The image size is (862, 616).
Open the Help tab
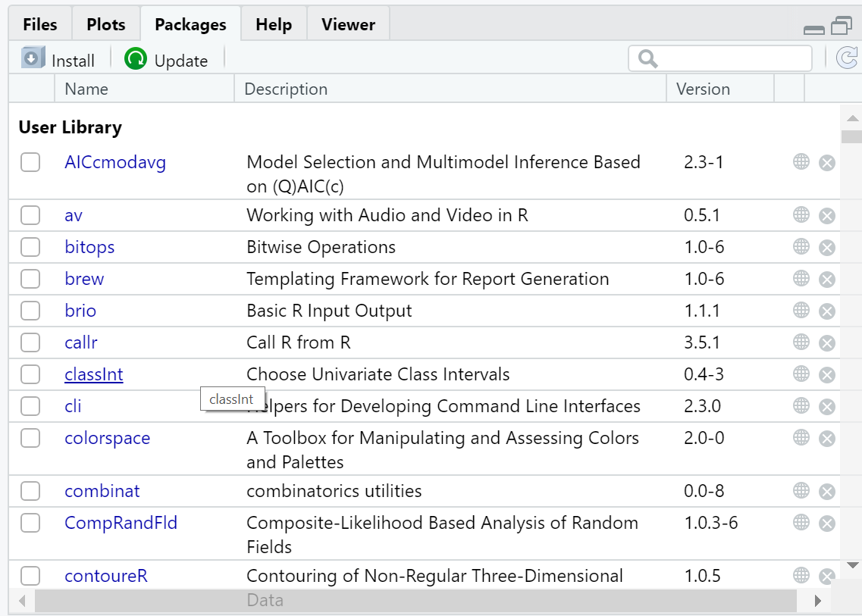(274, 24)
